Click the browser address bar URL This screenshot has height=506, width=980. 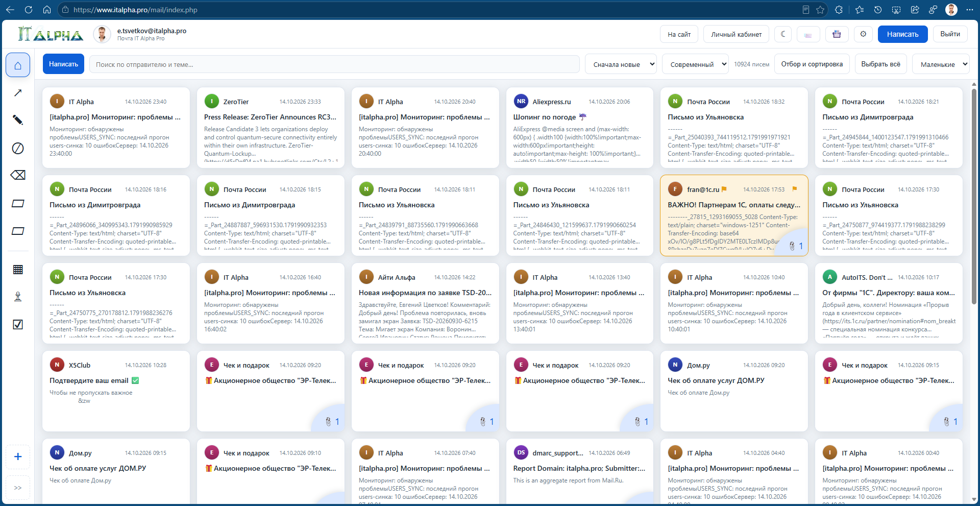point(135,10)
